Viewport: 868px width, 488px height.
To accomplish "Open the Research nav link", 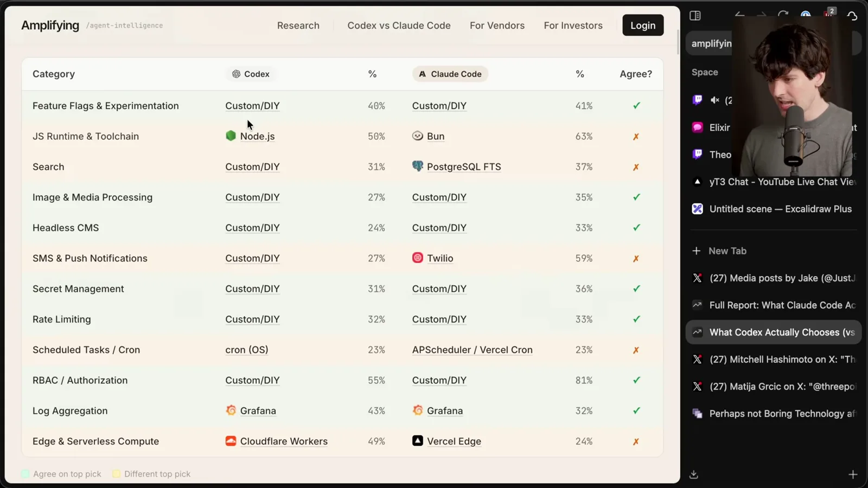I will pos(298,25).
